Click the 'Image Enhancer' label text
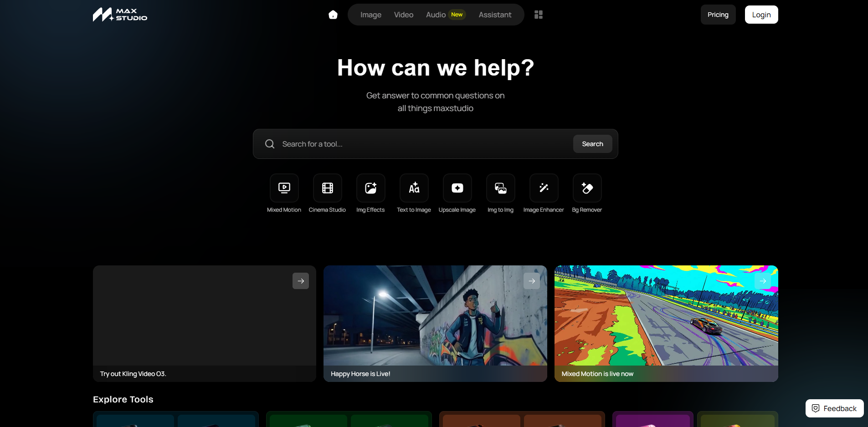This screenshot has height=427, width=868. 544,210
